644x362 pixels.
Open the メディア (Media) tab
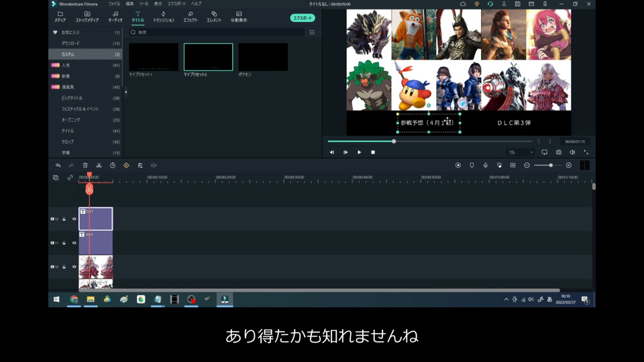pyautogui.click(x=60, y=17)
